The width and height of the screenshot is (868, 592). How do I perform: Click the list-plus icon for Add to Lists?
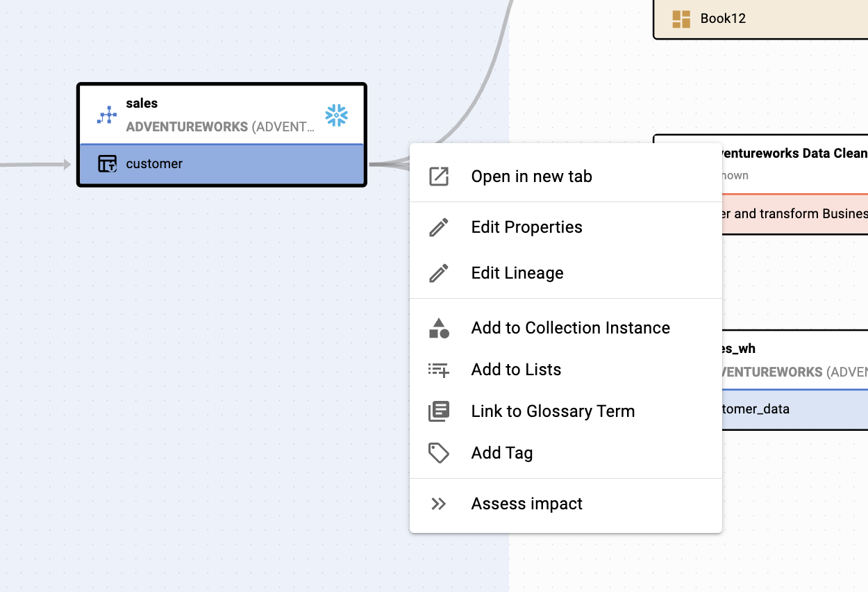coord(439,370)
